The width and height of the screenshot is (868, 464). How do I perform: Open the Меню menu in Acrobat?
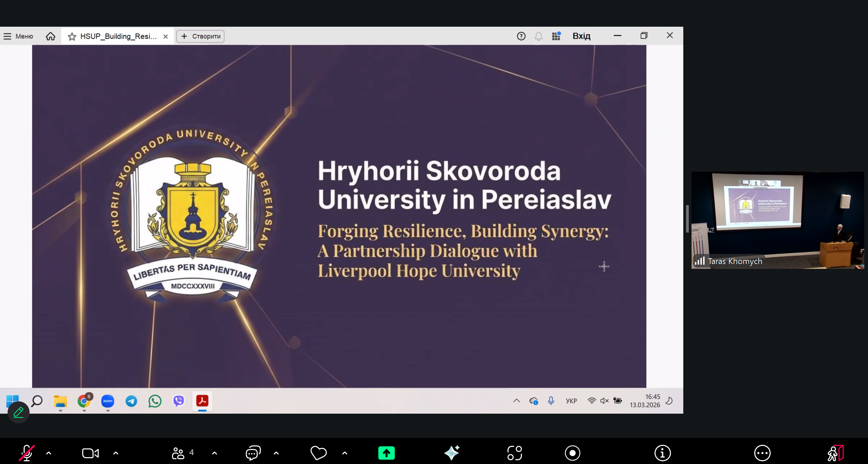click(19, 36)
